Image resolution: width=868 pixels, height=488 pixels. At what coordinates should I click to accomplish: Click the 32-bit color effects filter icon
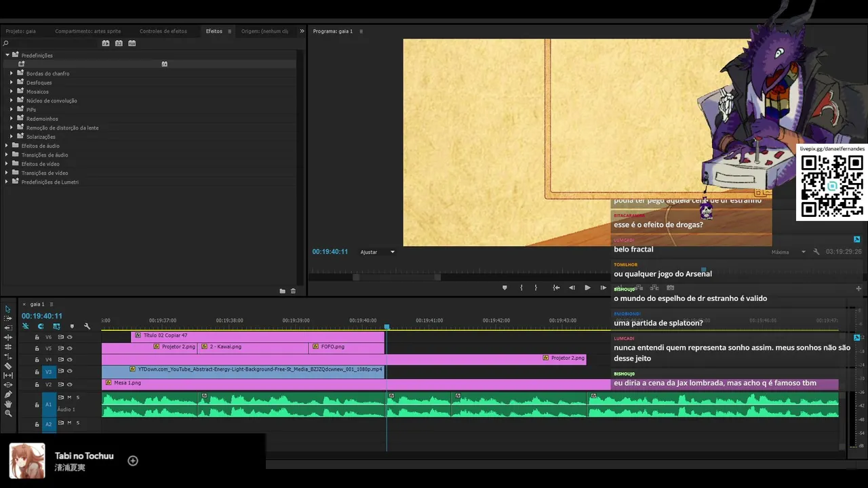(119, 43)
